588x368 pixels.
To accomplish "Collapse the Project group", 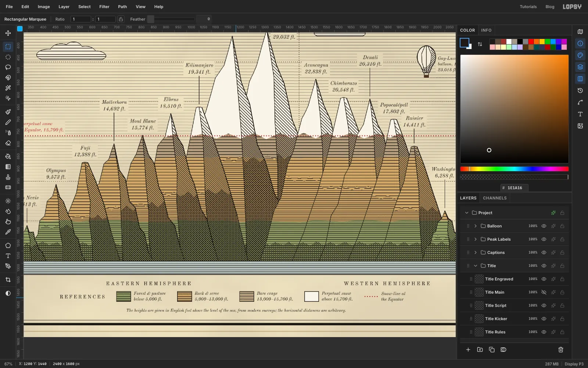I will [467, 213].
